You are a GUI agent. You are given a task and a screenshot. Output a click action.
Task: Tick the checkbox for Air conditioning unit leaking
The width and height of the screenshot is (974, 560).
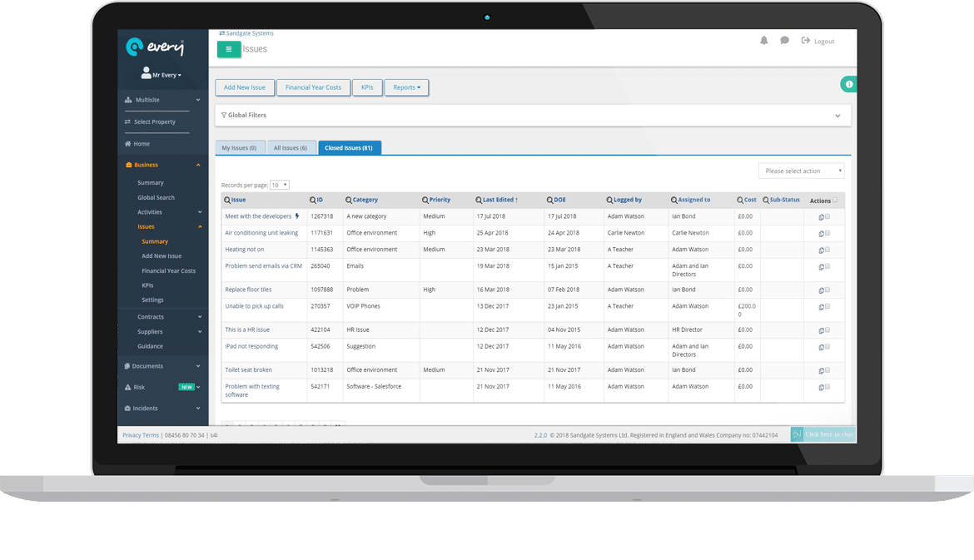click(827, 233)
